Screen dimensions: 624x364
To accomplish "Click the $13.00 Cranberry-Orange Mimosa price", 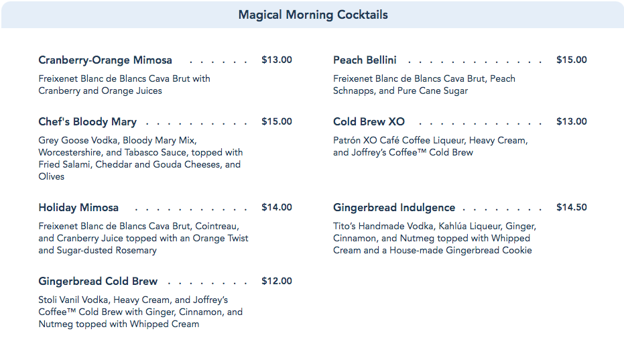I will click(277, 60).
